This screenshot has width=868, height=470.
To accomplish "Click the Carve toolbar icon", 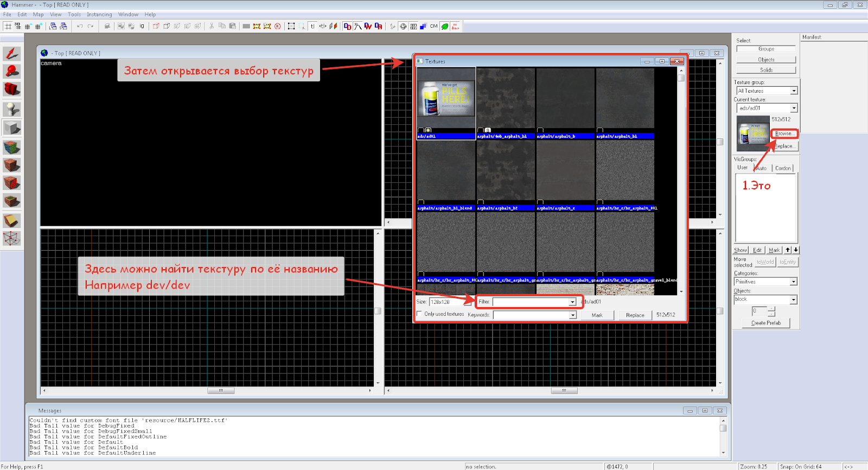I will click(x=107, y=26).
